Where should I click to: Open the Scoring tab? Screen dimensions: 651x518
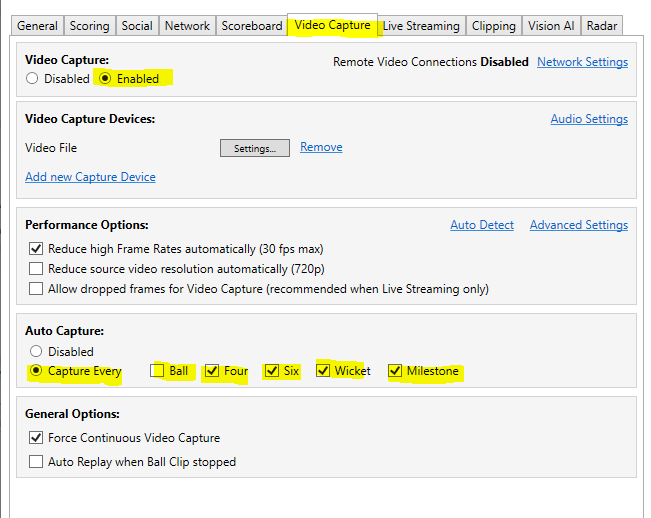90,26
